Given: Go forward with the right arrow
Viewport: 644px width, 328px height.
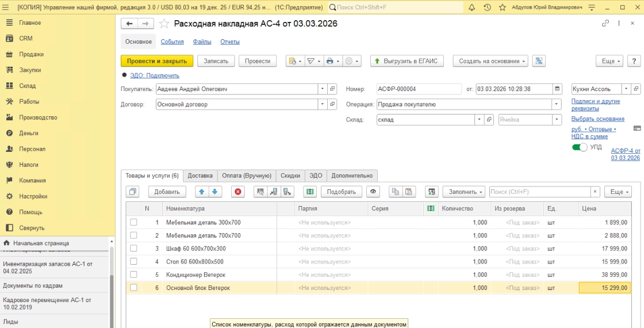Looking at the screenshot, I should 145,24.
